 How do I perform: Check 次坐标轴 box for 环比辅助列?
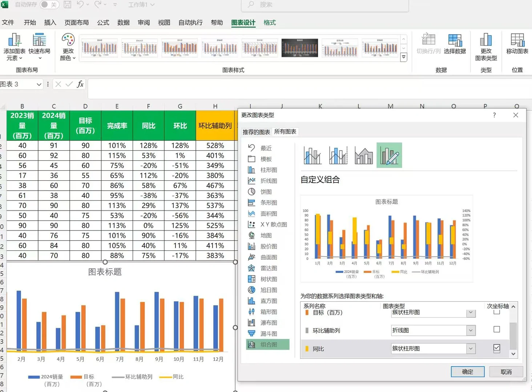click(x=497, y=329)
